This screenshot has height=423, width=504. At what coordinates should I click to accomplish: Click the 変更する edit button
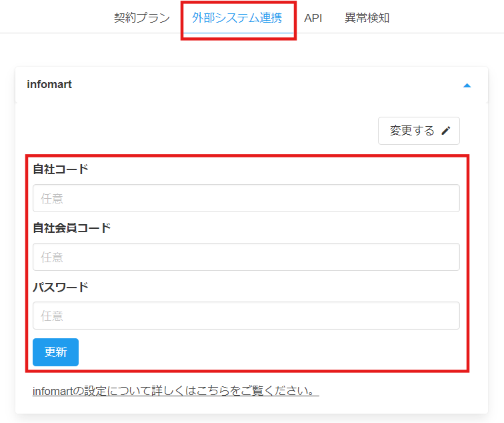[419, 131]
